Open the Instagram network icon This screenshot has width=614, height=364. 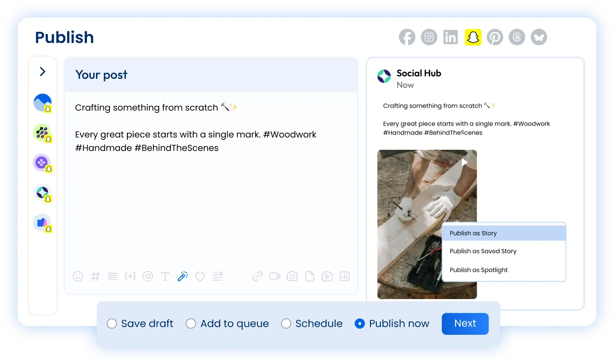(x=429, y=37)
